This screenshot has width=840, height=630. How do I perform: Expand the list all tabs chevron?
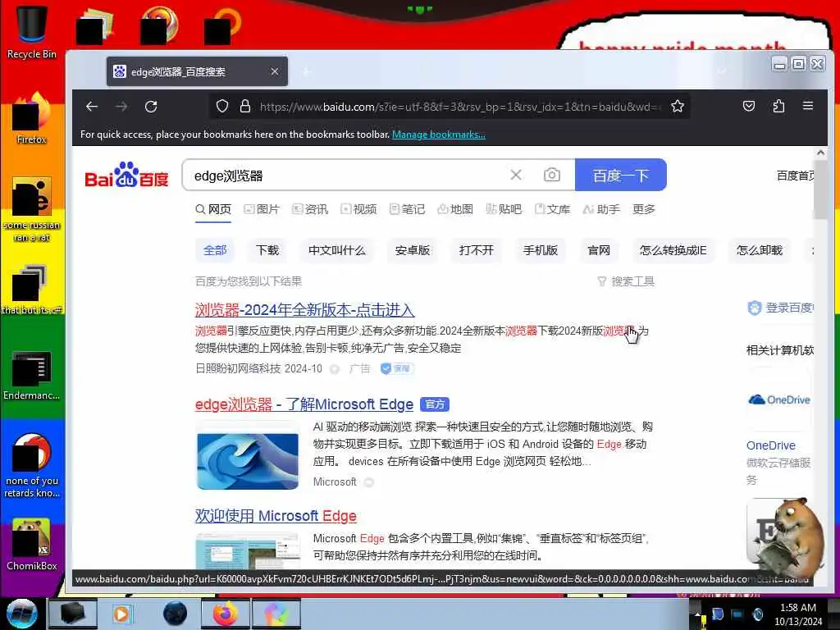tap(722, 71)
